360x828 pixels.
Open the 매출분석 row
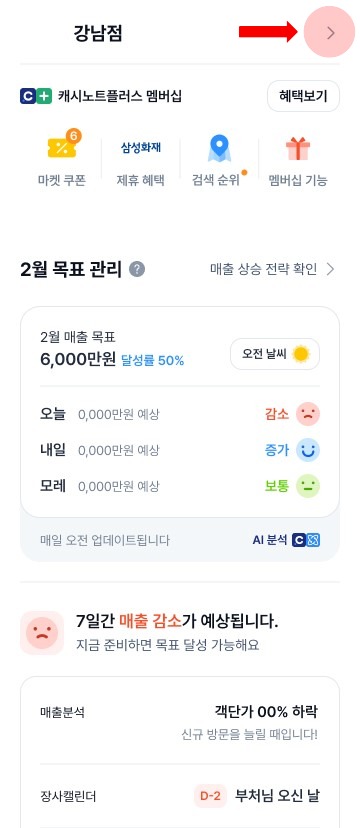pyautogui.click(x=179, y=721)
